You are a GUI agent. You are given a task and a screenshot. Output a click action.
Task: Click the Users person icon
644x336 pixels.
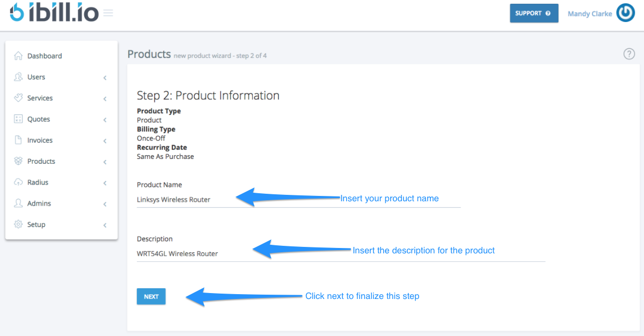[18, 77]
